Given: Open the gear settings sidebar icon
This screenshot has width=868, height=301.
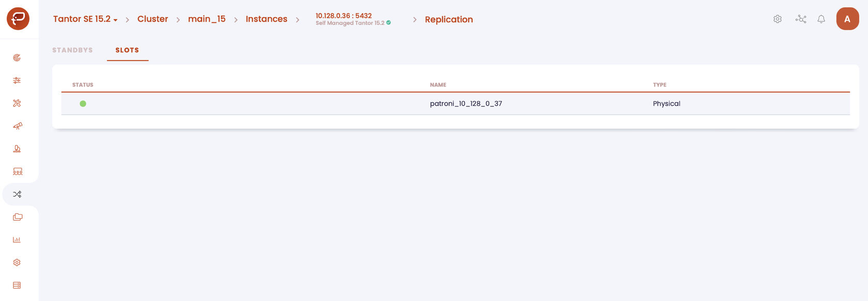Looking at the screenshot, I should coord(17,262).
